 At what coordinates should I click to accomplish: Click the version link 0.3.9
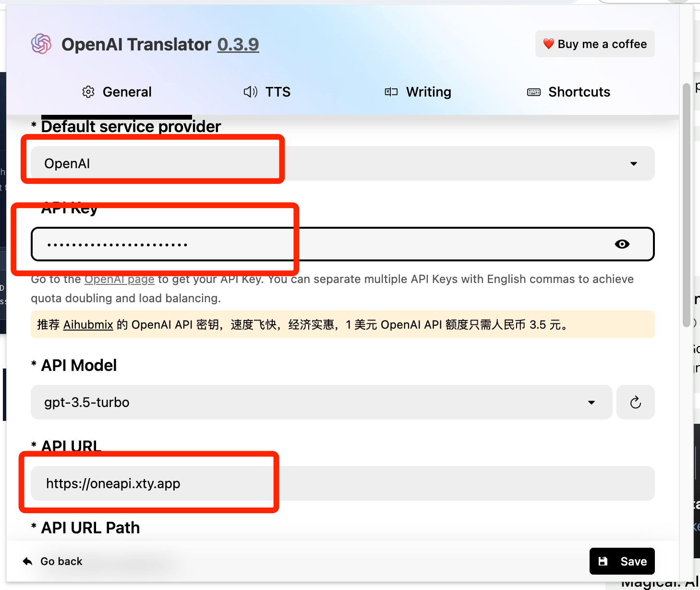[238, 44]
